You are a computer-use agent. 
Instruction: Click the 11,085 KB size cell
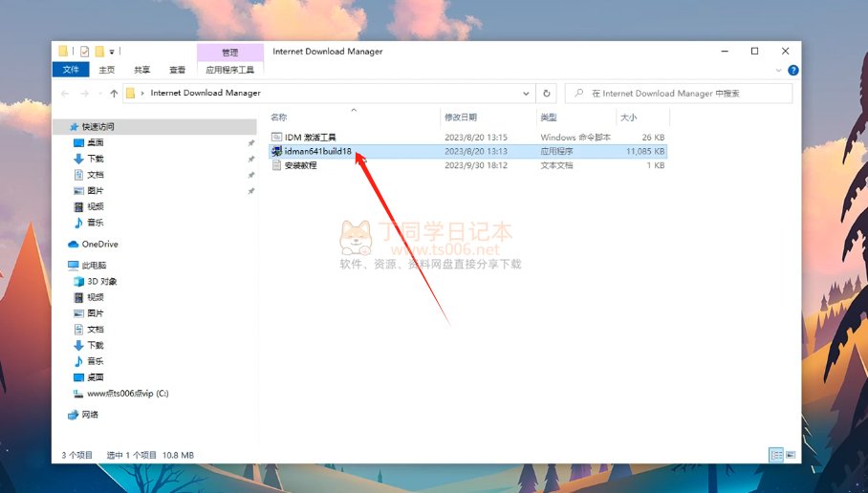pyautogui.click(x=645, y=151)
